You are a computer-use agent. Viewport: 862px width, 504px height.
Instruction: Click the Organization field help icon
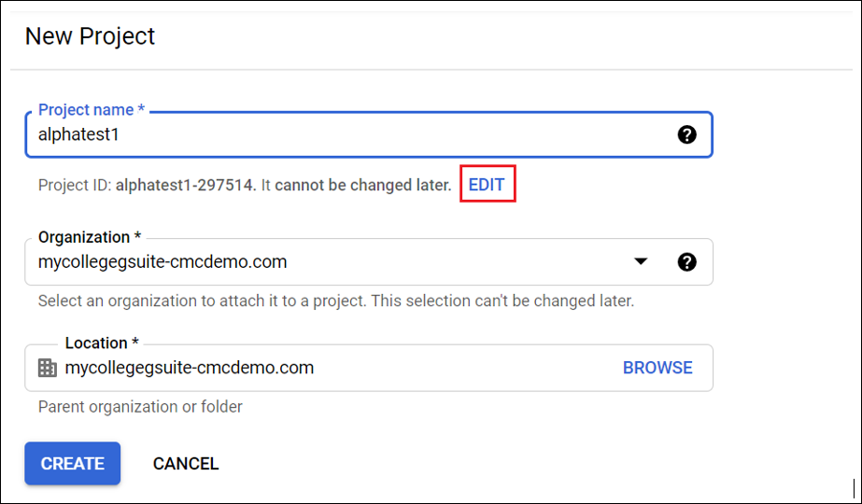(x=686, y=262)
